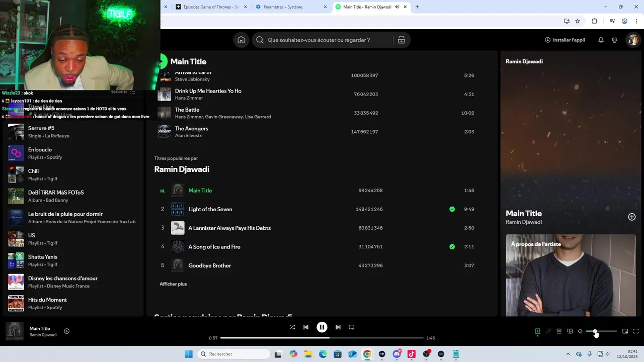The height and width of the screenshot is (362, 644).
Task: Click Hans Zimmer artist link under Drink Up
Action: (189, 98)
